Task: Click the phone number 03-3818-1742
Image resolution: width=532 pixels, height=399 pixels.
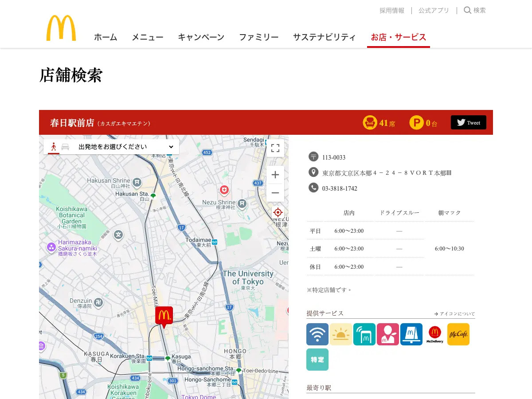Action: point(340,188)
